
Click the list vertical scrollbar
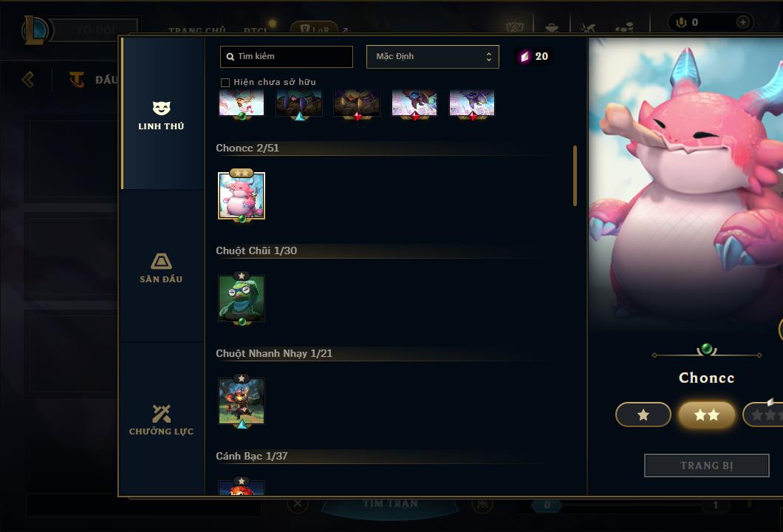pyautogui.click(x=575, y=176)
